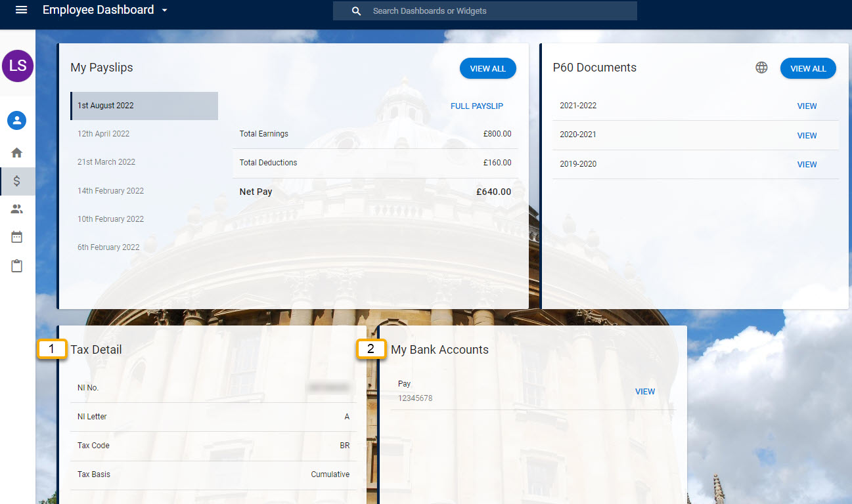
Task: Click the Cumulative tax basis value
Action: [x=330, y=474]
